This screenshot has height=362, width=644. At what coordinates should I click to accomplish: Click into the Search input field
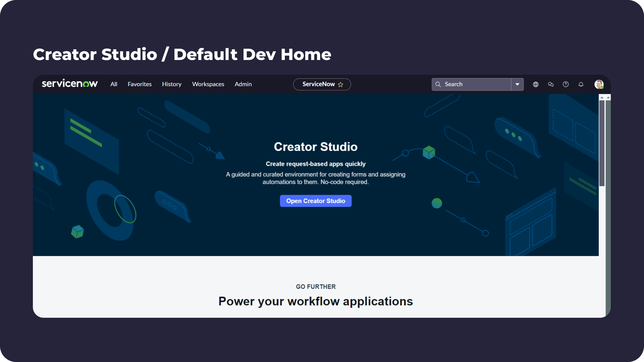point(476,84)
